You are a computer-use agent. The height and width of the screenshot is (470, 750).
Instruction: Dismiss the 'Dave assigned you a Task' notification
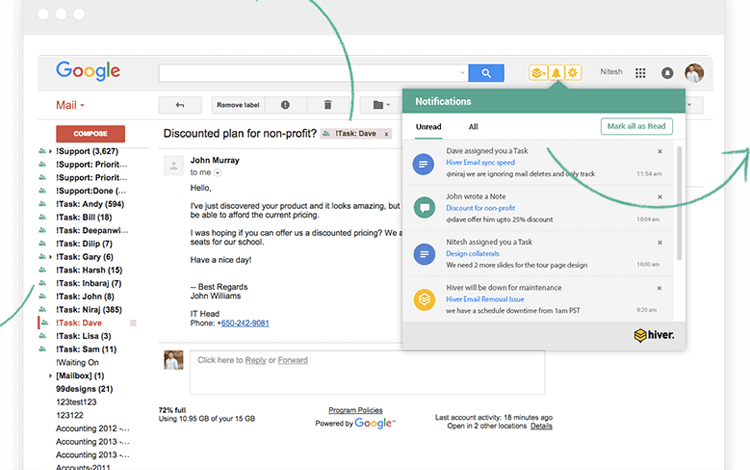coord(660,151)
